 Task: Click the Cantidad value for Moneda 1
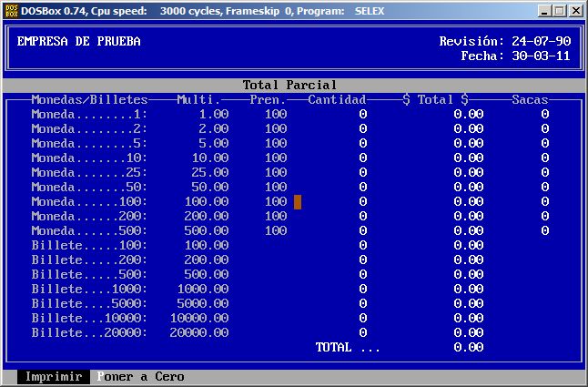point(362,115)
